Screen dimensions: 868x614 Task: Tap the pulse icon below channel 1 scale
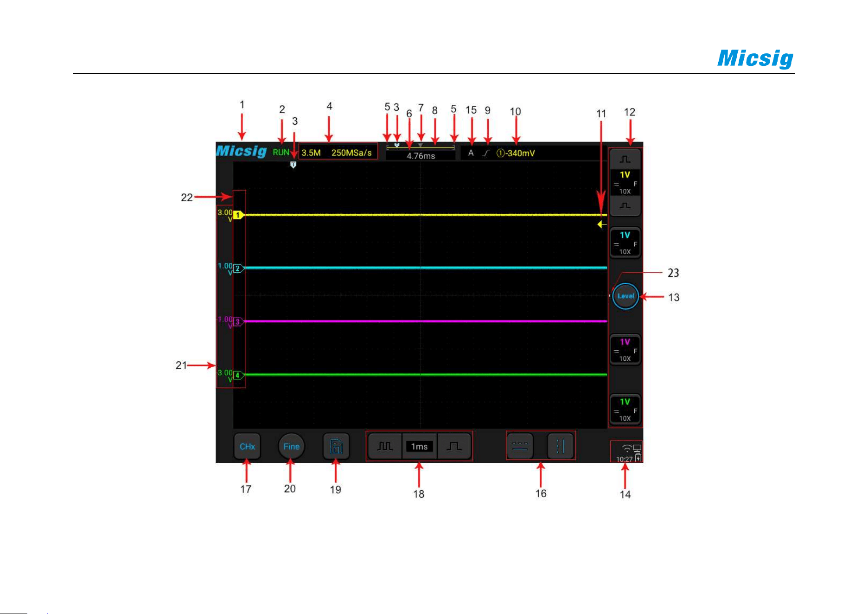[x=625, y=205]
